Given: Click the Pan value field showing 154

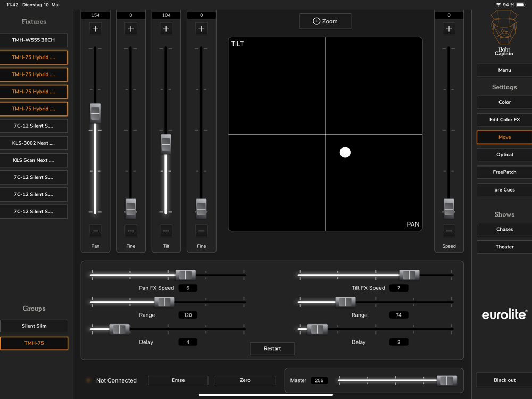Looking at the screenshot, I should [95, 15].
